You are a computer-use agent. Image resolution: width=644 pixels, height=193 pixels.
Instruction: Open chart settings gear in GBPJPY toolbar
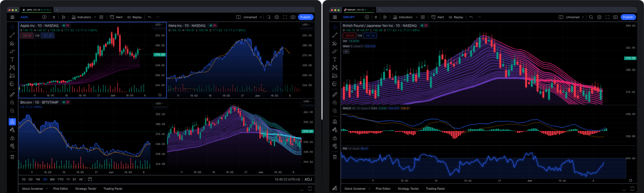point(599,17)
